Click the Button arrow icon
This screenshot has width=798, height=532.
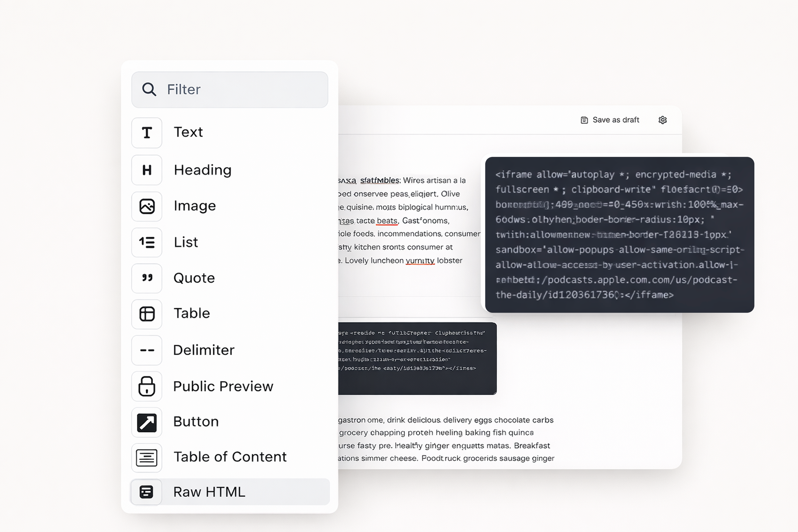(x=147, y=422)
